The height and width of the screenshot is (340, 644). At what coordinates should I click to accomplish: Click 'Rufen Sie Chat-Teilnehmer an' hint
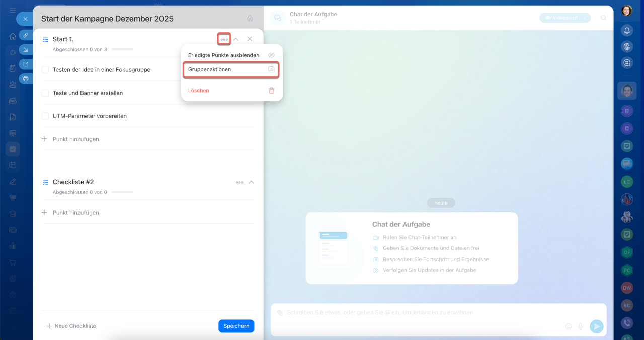pyautogui.click(x=420, y=237)
